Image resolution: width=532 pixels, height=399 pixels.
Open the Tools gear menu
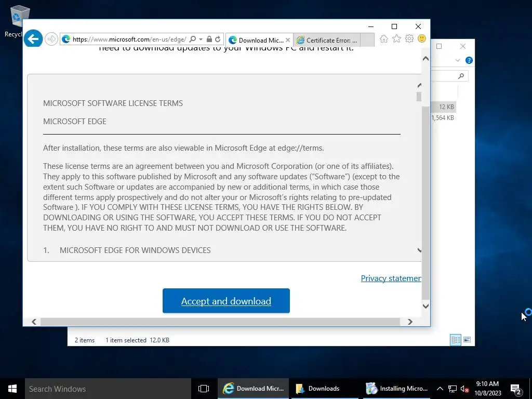point(409,38)
